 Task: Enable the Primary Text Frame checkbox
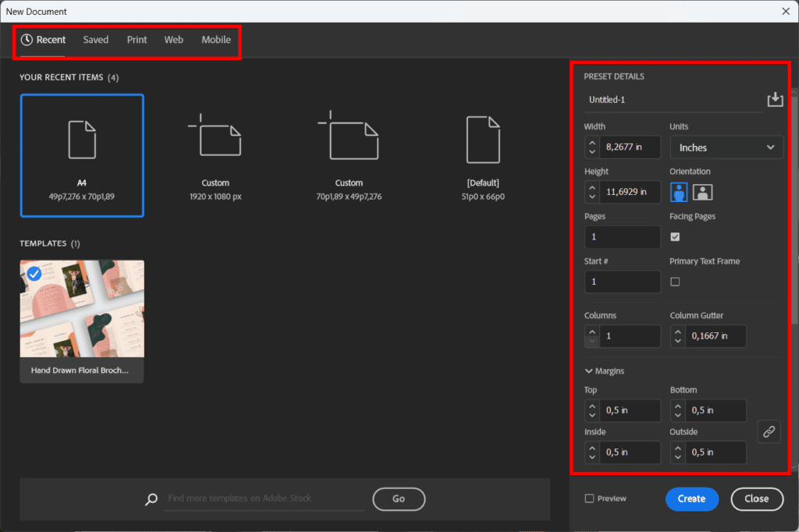tap(675, 282)
